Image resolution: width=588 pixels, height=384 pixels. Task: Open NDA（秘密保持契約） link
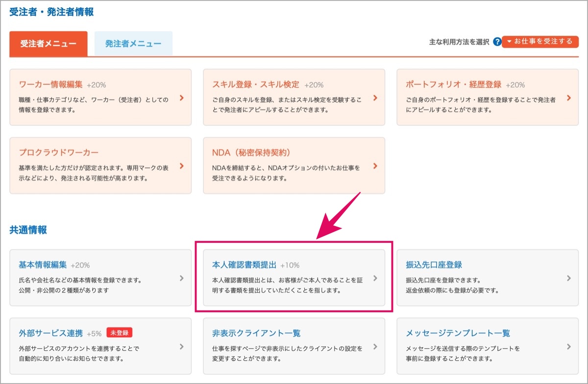(252, 153)
